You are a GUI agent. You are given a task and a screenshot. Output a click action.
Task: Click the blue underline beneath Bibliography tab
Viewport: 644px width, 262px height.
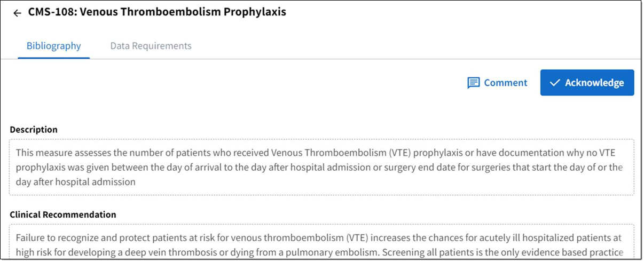53,58
